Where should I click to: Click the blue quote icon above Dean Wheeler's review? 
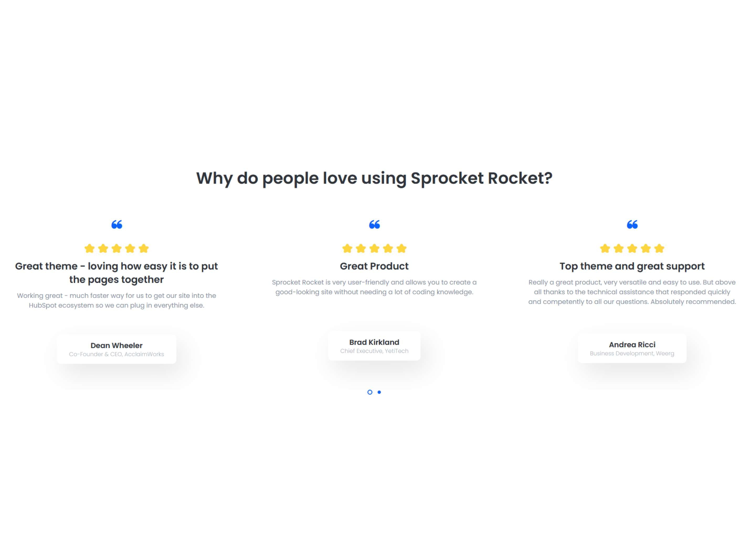click(117, 225)
